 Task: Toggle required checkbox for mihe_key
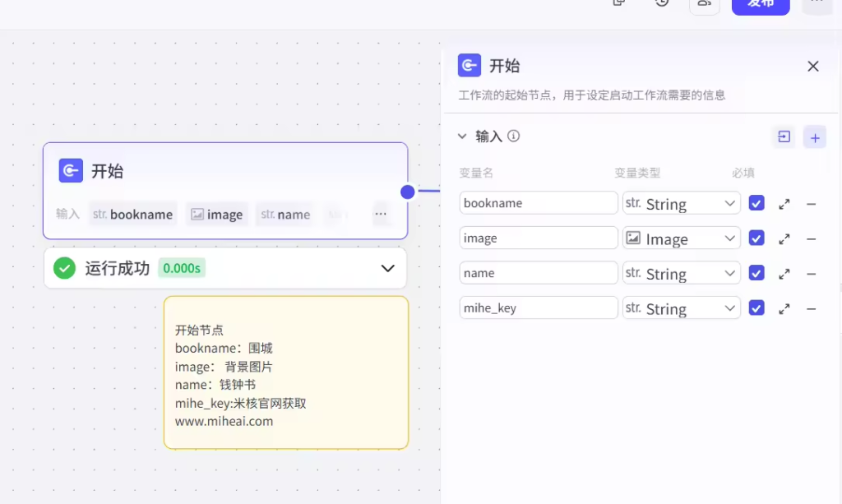[x=756, y=307]
